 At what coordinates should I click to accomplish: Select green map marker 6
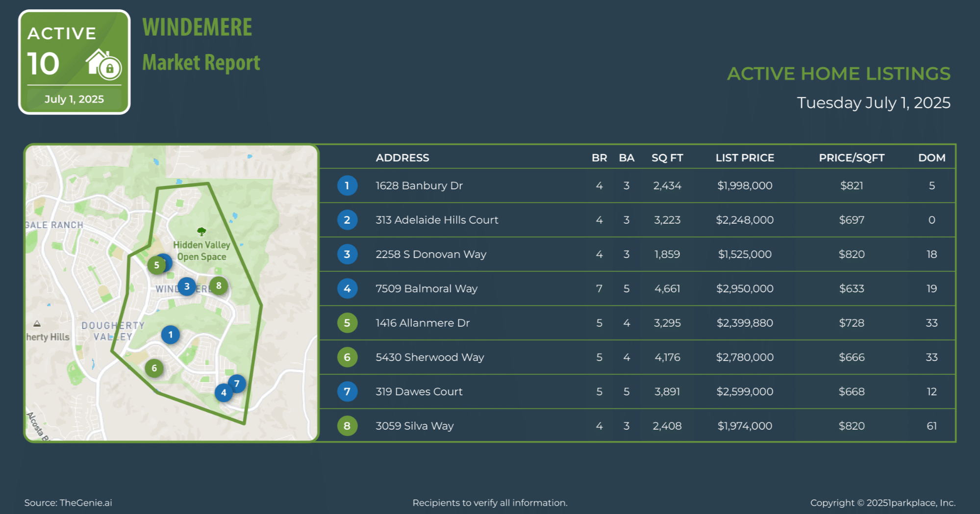click(x=154, y=368)
